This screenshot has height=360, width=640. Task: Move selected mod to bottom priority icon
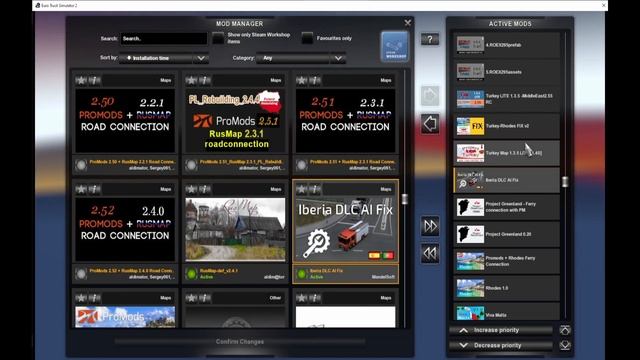[x=565, y=345]
